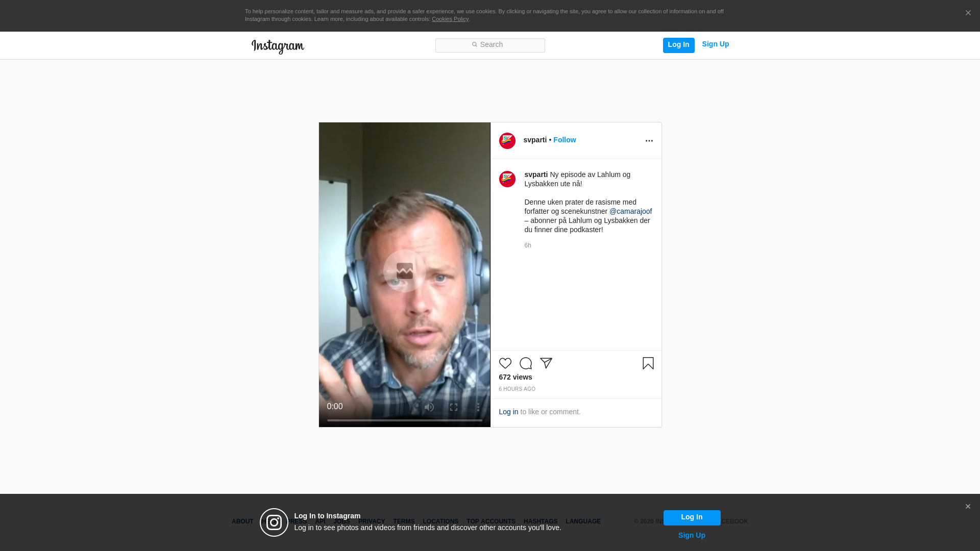Close the Log In to Instagram banner
The width and height of the screenshot is (980, 551).
click(968, 507)
